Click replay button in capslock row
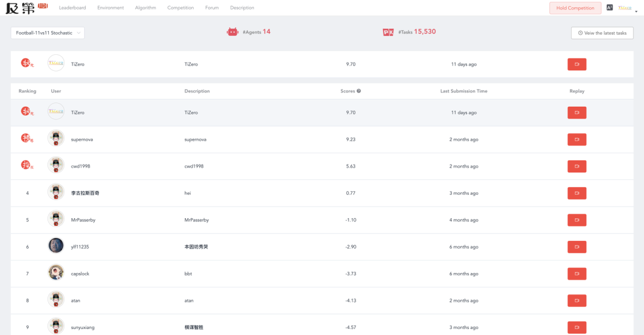This screenshot has width=644, height=335. pos(577,274)
